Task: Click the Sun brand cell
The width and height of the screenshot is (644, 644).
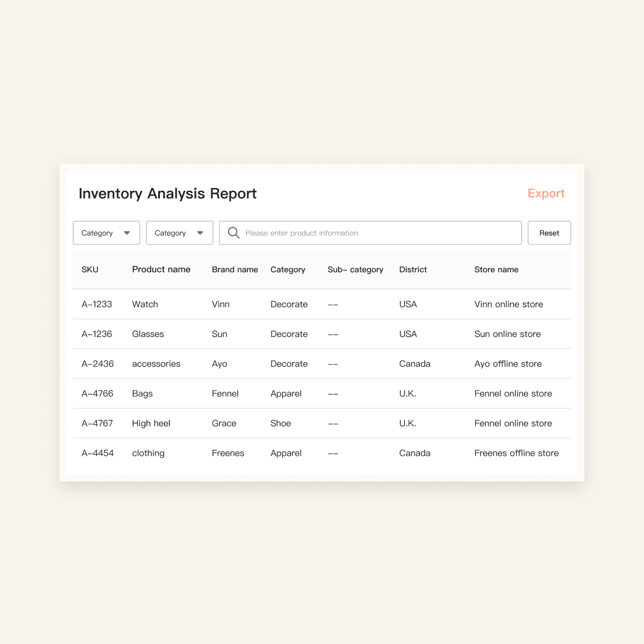Action: click(x=219, y=334)
